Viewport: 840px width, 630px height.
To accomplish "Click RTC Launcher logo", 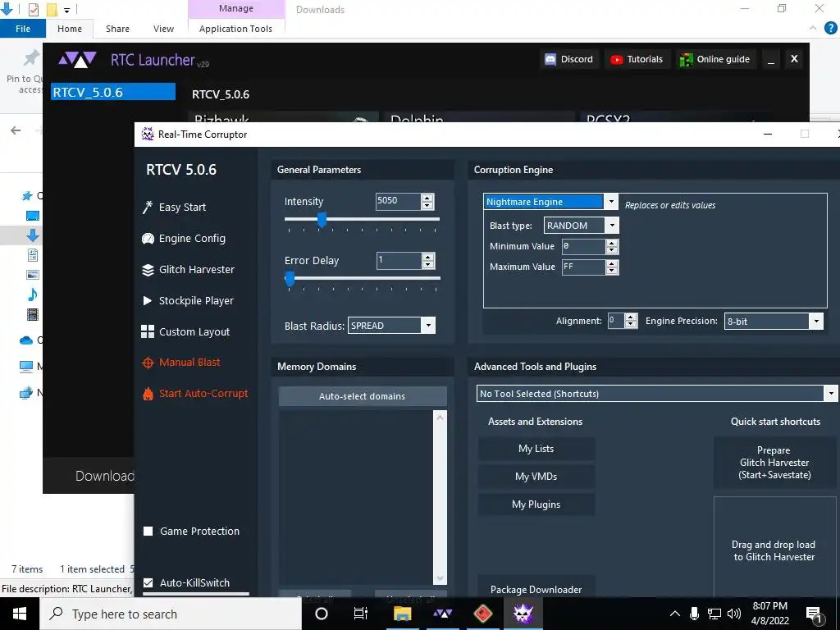I will tap(78, 59).
